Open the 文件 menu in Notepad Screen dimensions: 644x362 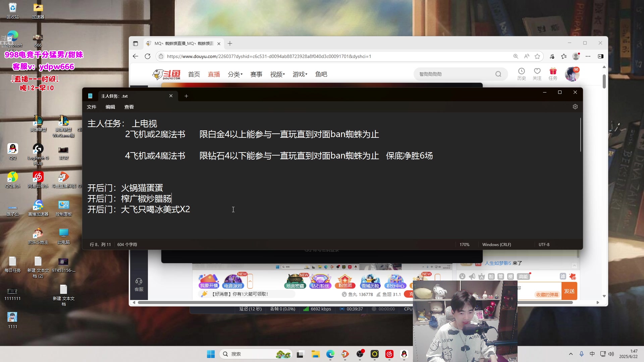pos(91,107)
